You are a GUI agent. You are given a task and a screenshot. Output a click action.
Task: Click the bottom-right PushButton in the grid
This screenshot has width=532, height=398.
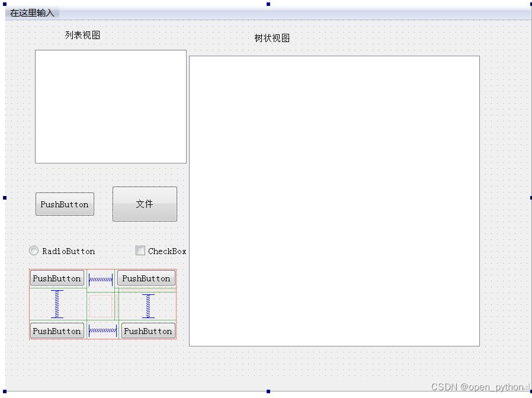pyautogui.click(x=148, y=330)
